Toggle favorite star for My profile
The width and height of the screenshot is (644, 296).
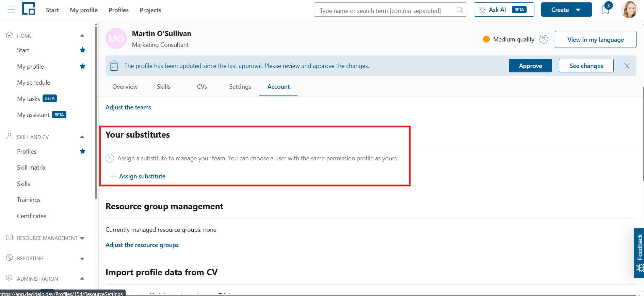(x=82, y=66)
